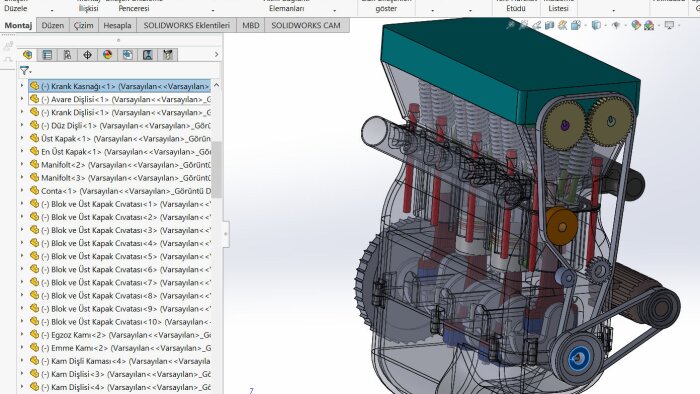
Task: Open dropdown arrow under Bileşen Düzele
Action: coord(52,10)
